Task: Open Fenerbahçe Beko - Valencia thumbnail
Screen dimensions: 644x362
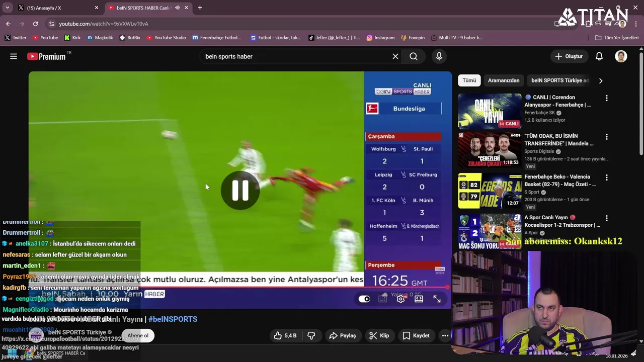Action: coord(490,191)
